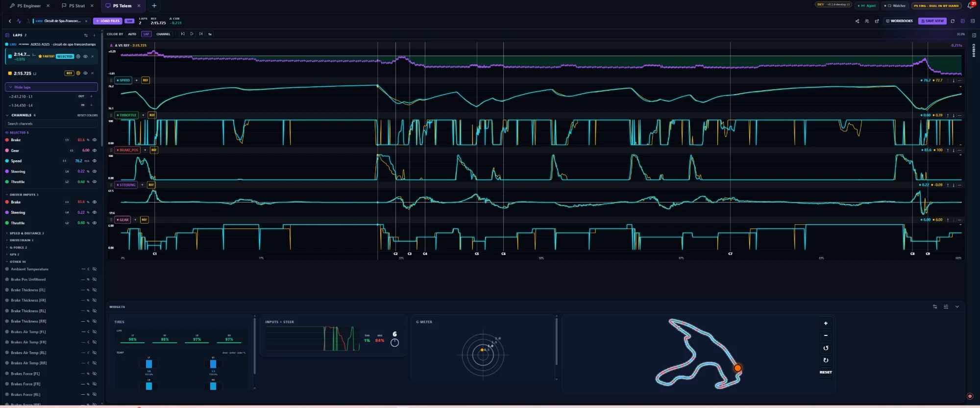The width and height of the screenshot is (980, 408).
Task: Open the WORKBOOKS button
Action: [900, 21]
